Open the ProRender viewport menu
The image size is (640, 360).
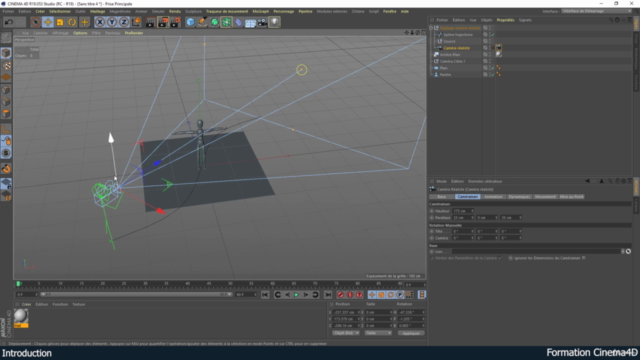click(134, 33)
